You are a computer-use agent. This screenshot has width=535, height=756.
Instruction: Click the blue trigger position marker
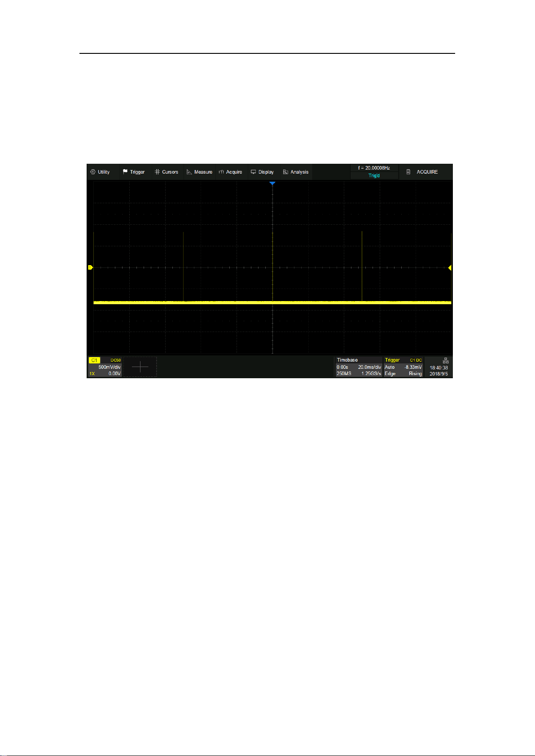272,184
